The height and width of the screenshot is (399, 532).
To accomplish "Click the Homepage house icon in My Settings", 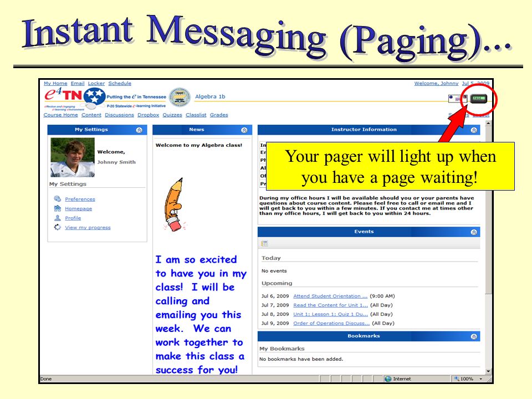I will point(57,208).
